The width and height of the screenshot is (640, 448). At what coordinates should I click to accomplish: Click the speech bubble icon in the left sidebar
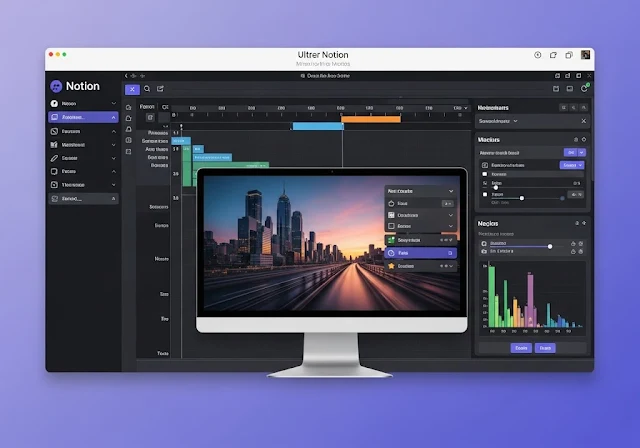54,171
